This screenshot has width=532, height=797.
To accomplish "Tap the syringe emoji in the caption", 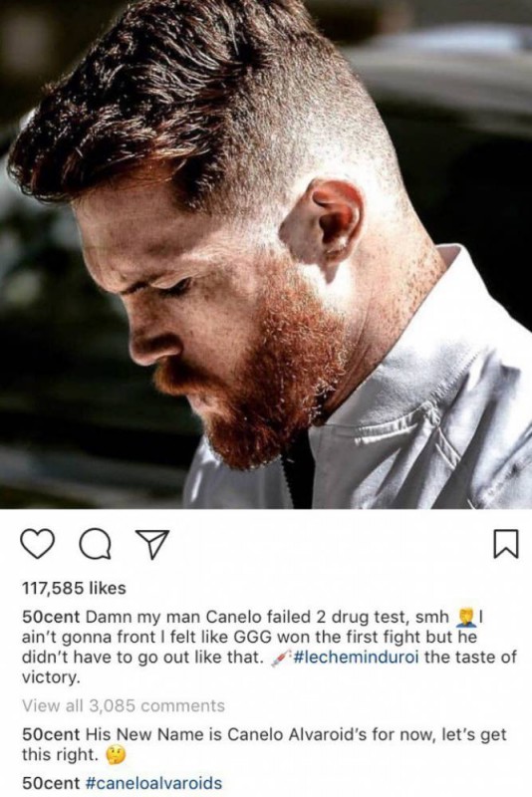I will point(279,658).
